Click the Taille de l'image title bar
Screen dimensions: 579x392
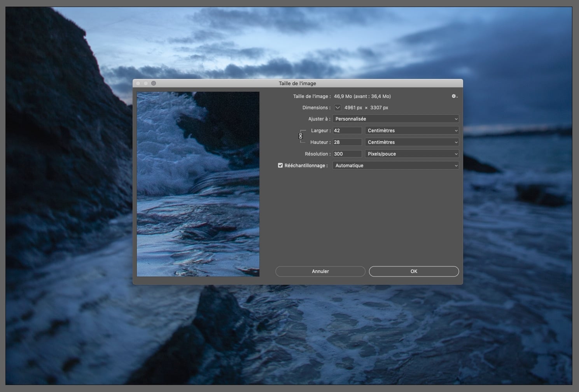click(x=297, y=83)
